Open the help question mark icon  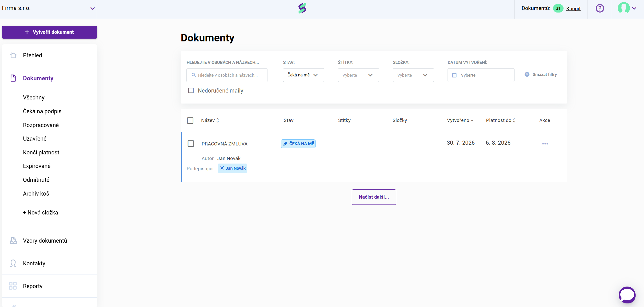(600, 8)
